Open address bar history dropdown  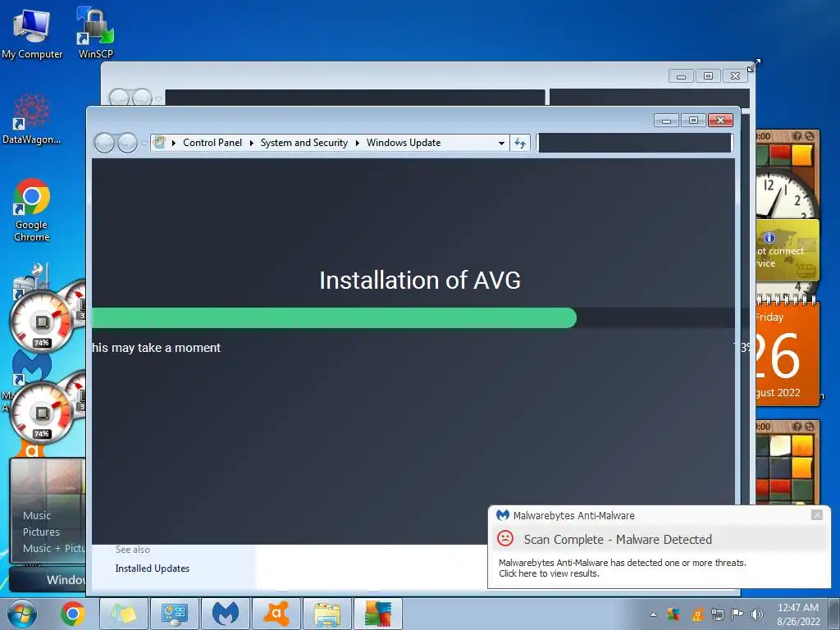[x=501, y=143]
